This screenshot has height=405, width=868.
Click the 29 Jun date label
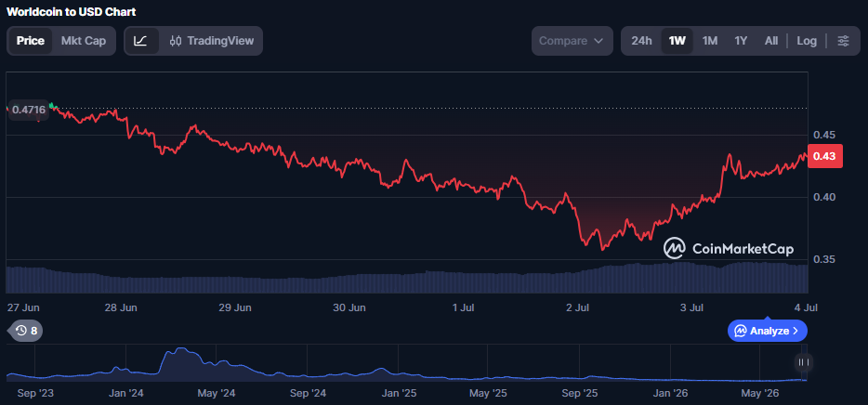click(235, 307)
